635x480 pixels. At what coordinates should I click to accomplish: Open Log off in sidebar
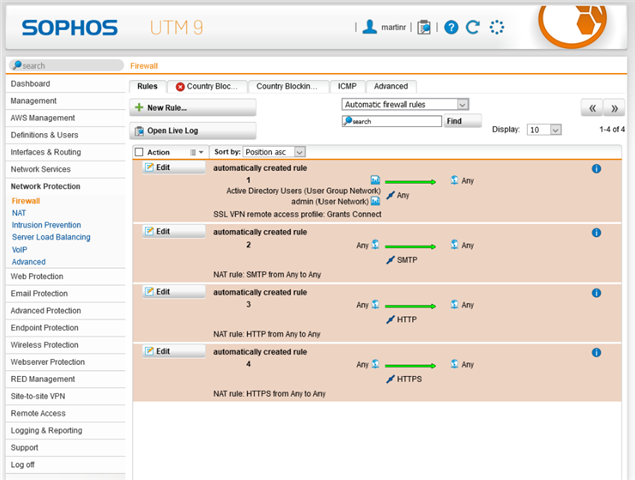coord(22,465)
